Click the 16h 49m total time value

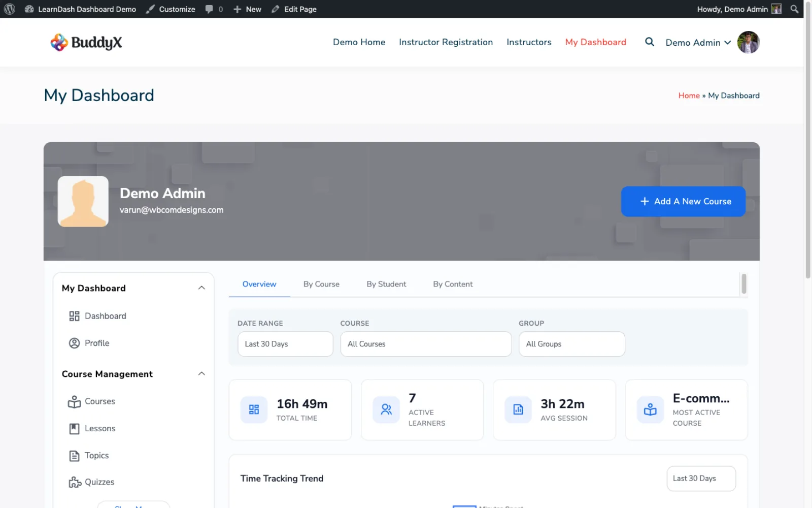tap(302, 404)
